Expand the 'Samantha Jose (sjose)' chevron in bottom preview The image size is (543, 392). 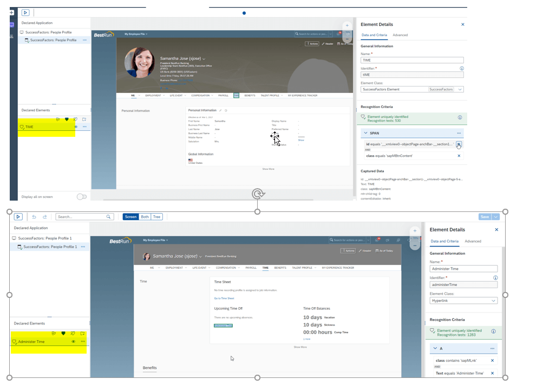(x=200, y=256)
